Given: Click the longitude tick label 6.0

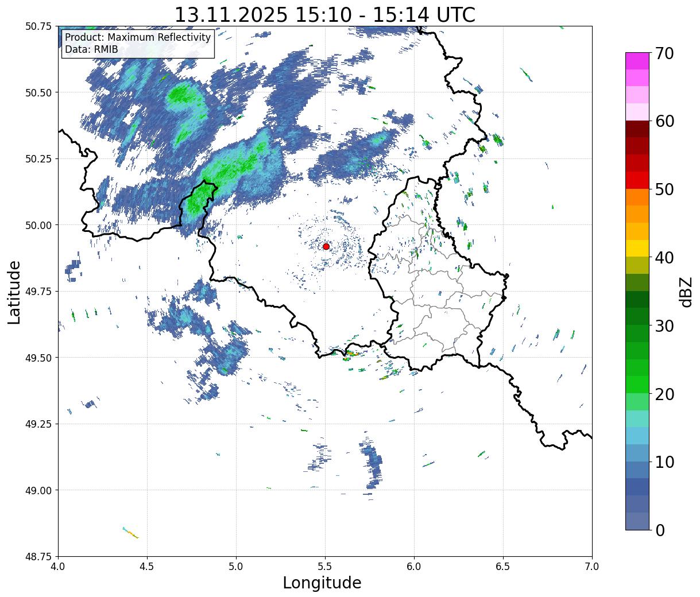Looking at the screenshot, I should click(414, 567).
